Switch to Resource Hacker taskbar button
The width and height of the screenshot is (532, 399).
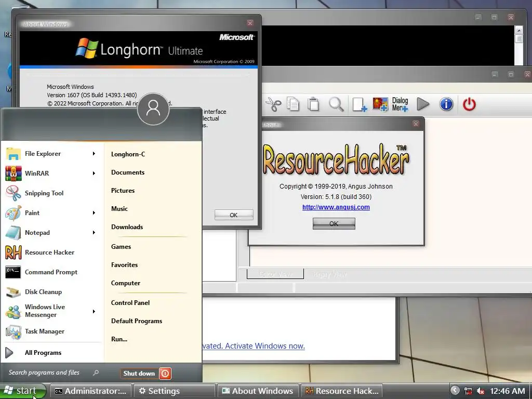pyautogui.click(x=342, y=391)
